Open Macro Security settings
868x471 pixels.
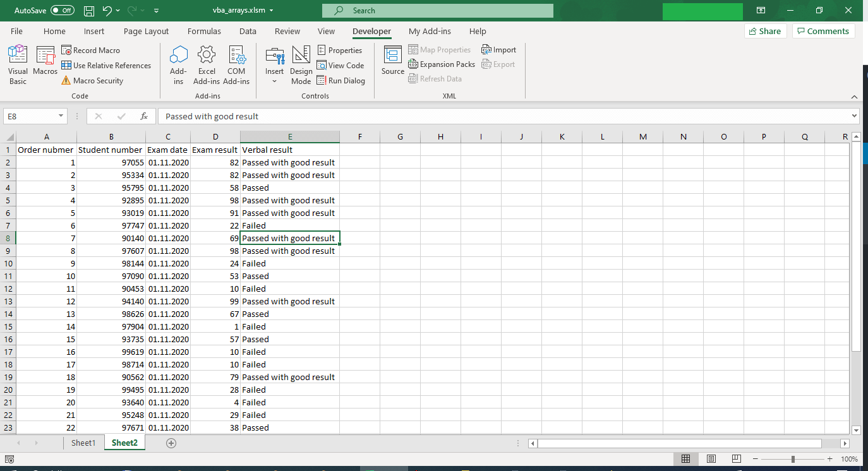[92, 81]
